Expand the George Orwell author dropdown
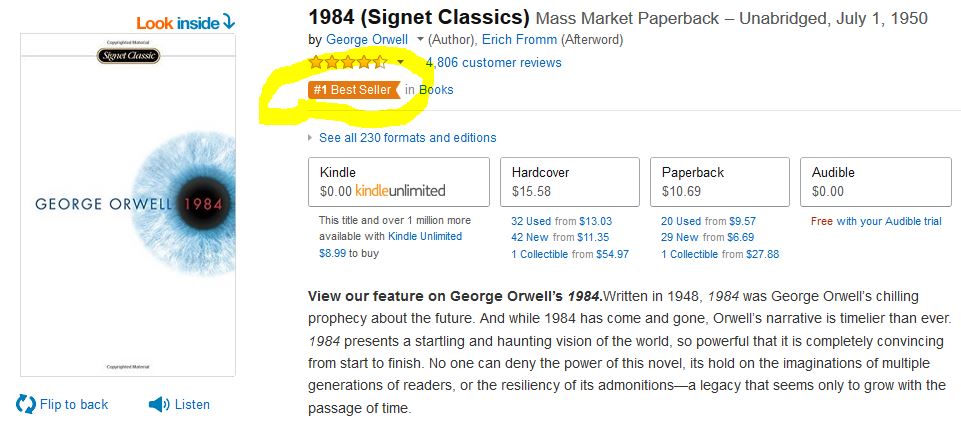This screenshot has height=424, width=961. click(418, 40)
